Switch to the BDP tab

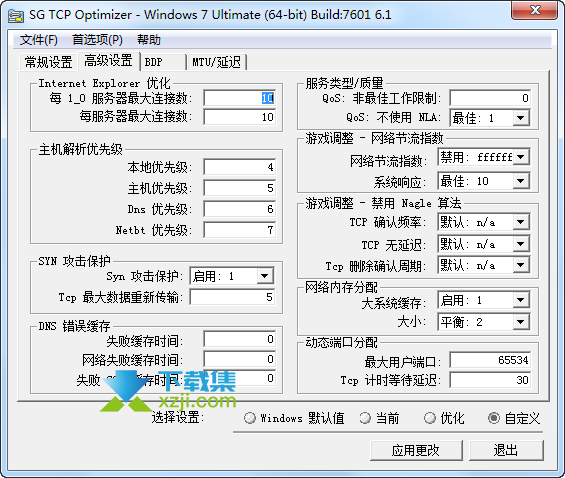163,62
